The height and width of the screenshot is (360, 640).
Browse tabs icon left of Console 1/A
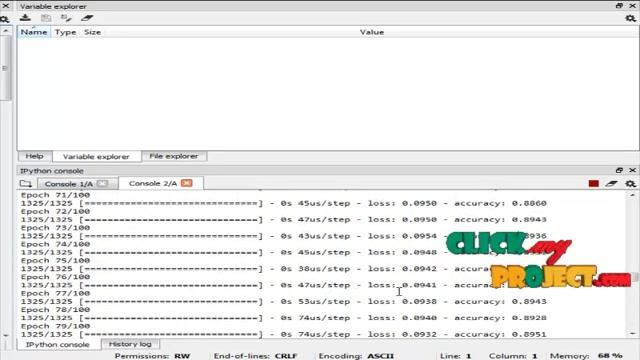[x=26, y=184]
